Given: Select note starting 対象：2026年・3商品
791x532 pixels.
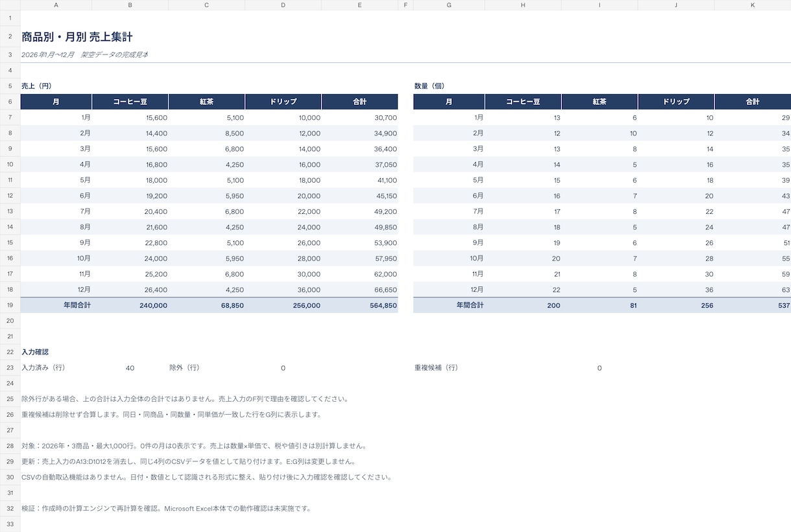Looking at the screenshot, I should pos(195,446).
